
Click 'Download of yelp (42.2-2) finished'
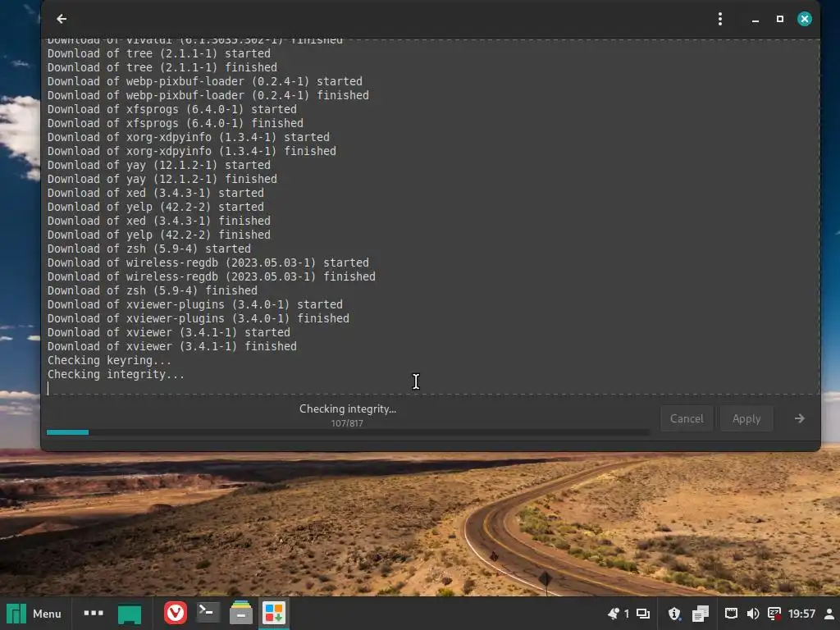[x=158, y=235]
